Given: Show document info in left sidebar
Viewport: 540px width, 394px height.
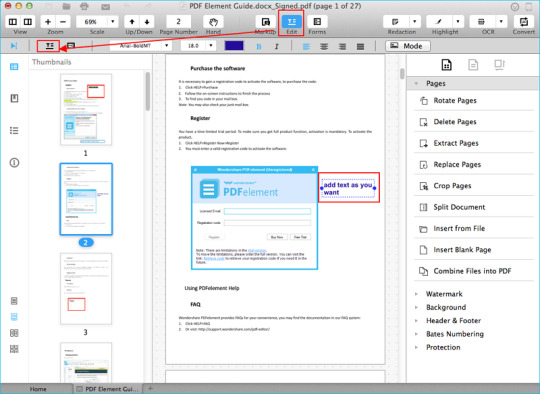Looking at the screenshot, I should click(x=14, y=162).
